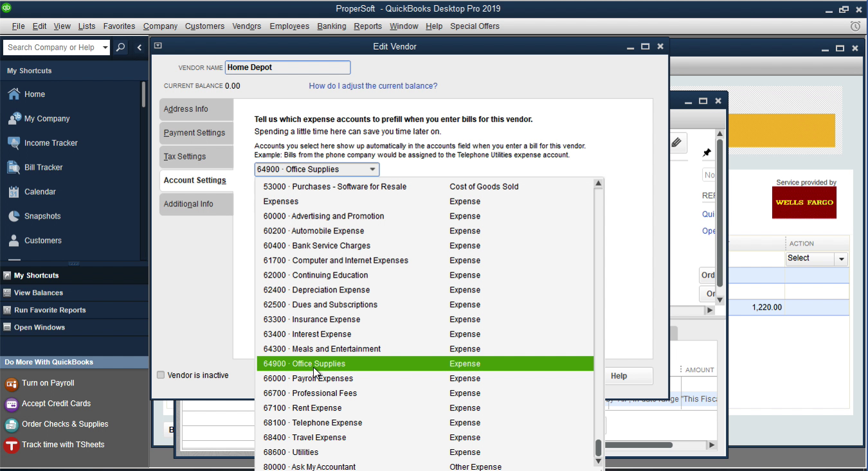Select Run Favorite Reports
This screenshot has width=868, height=471.
pos(74,310)
